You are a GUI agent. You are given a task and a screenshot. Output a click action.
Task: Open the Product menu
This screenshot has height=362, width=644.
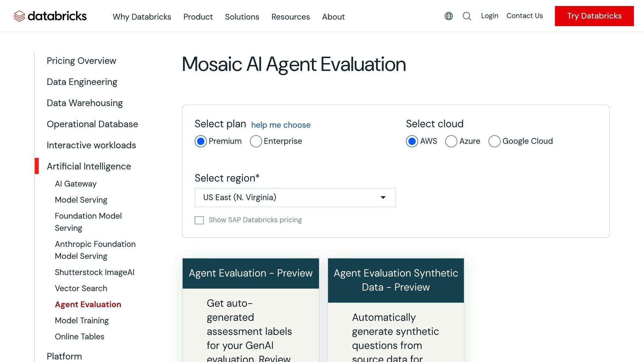coord(198,17)
